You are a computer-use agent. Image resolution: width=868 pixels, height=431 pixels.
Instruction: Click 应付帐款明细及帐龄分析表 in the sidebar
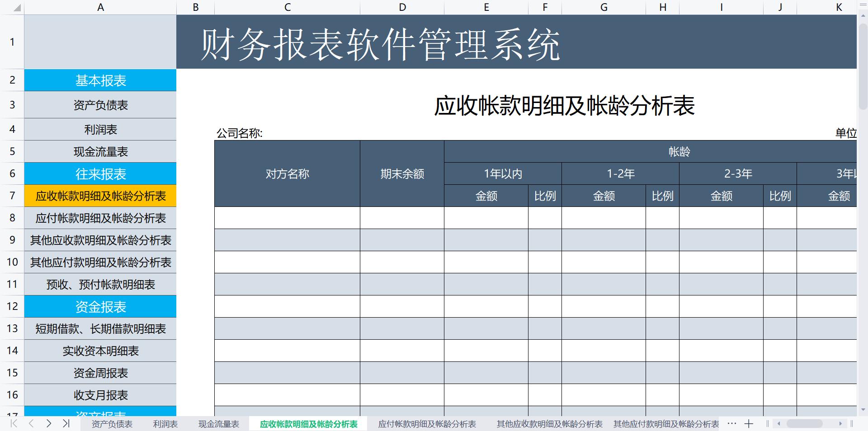click(x=100, y=218)
